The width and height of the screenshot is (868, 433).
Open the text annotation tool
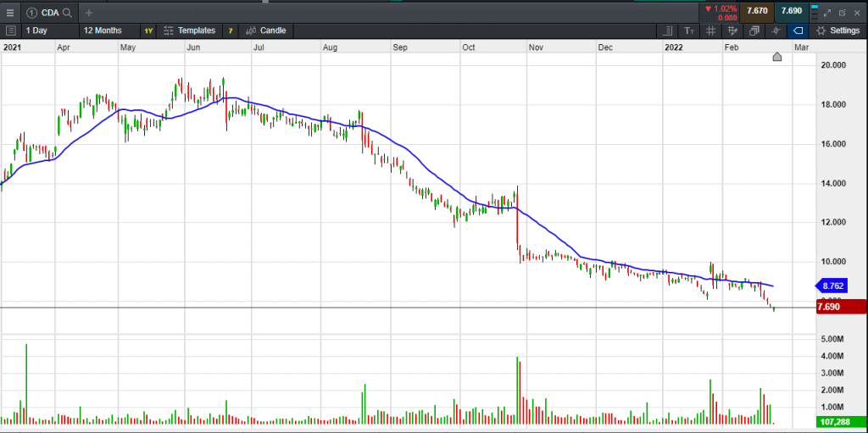coord(689,31)
